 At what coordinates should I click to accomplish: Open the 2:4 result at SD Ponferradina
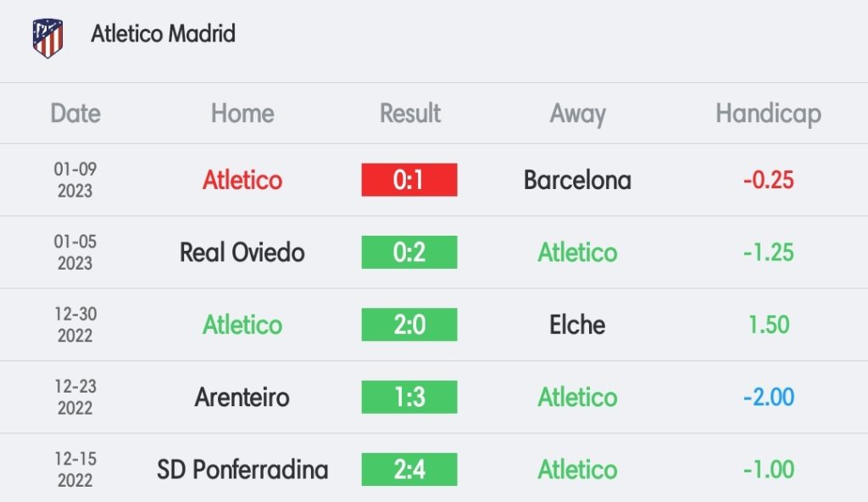[x=409, y=469]
